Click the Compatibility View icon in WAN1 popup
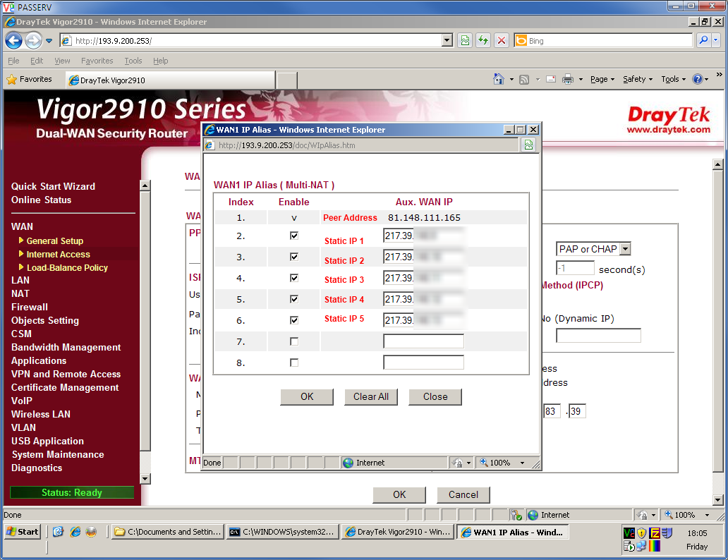Screen dimensions: 728x560 click(x=528, y=145)
